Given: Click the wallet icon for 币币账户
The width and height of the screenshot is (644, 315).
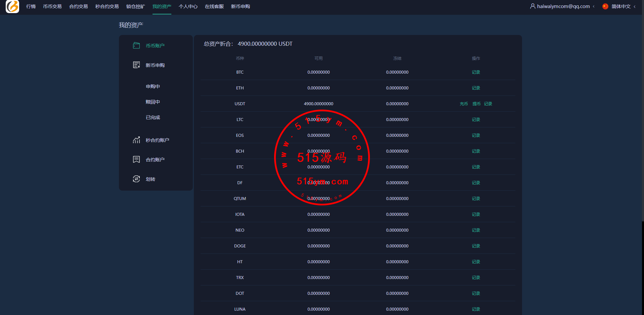Looking at the screenshot, I should pos(136,45).
